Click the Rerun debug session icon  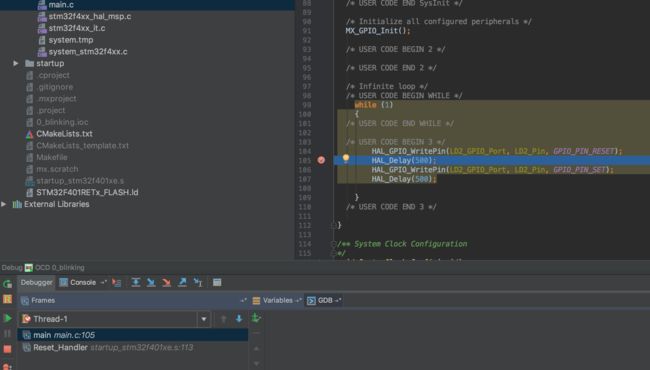tap(7, 284)
